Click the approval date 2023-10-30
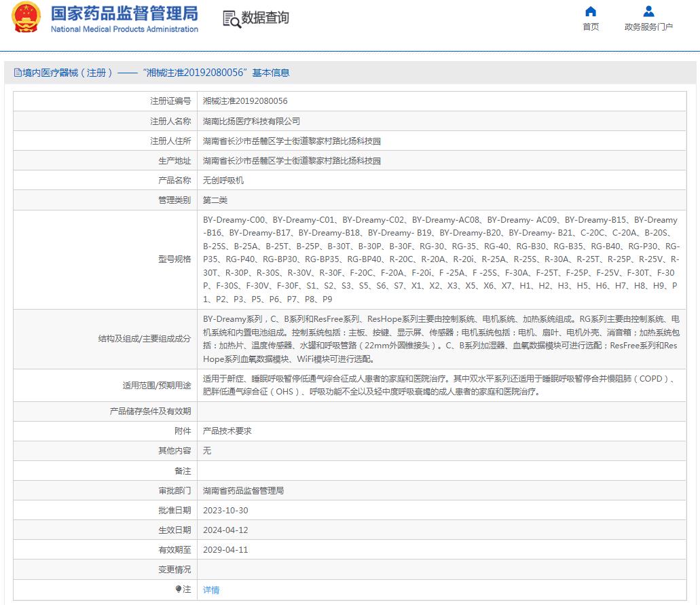The height and width of the screenshot is (605, 700). coord(225,511)
